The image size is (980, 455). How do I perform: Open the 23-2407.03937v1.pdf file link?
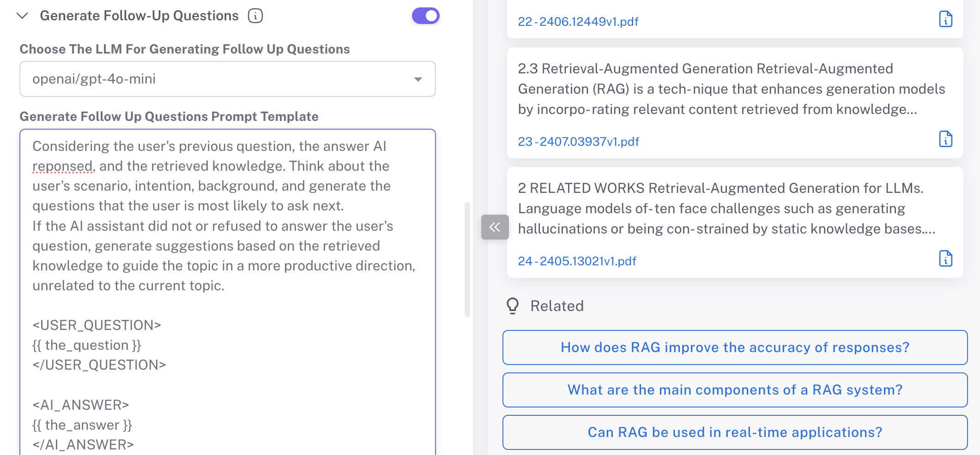[x=578, y=142]
